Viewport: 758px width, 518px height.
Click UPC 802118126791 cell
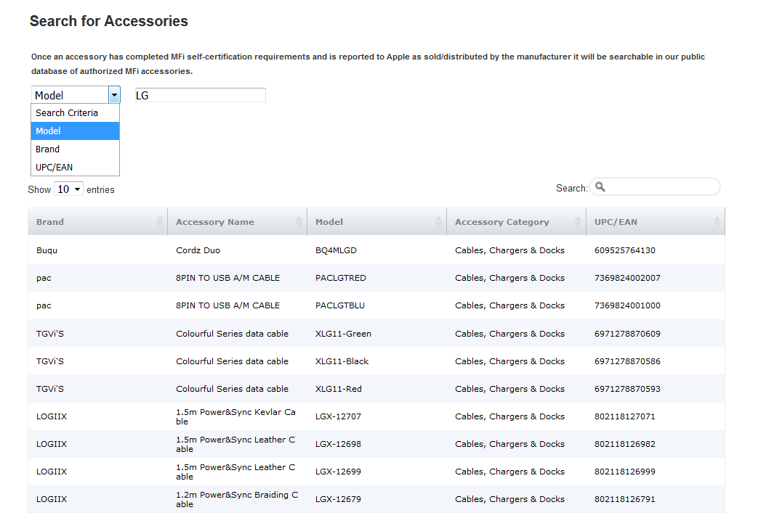pyautogui.click(x=625, y=499)
